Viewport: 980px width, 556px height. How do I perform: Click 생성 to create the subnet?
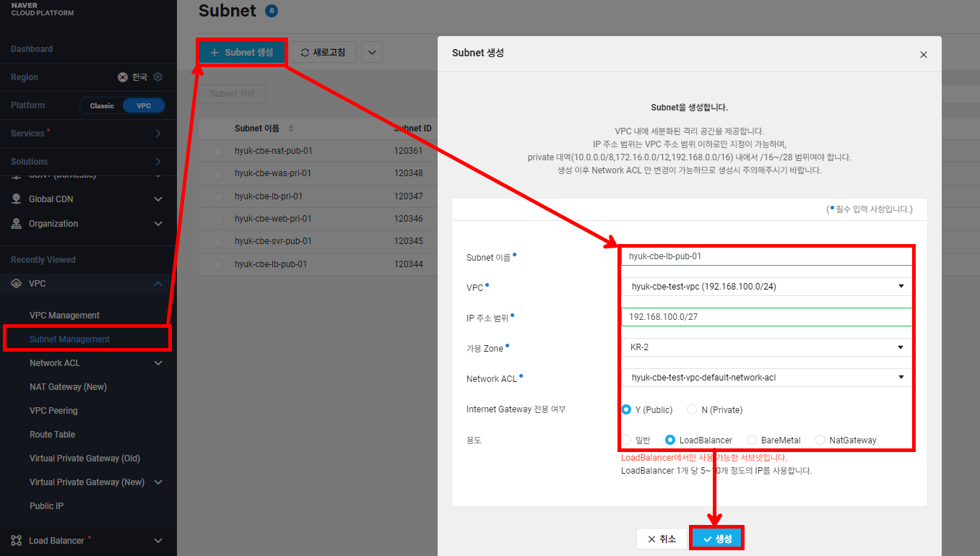(717, 539)
